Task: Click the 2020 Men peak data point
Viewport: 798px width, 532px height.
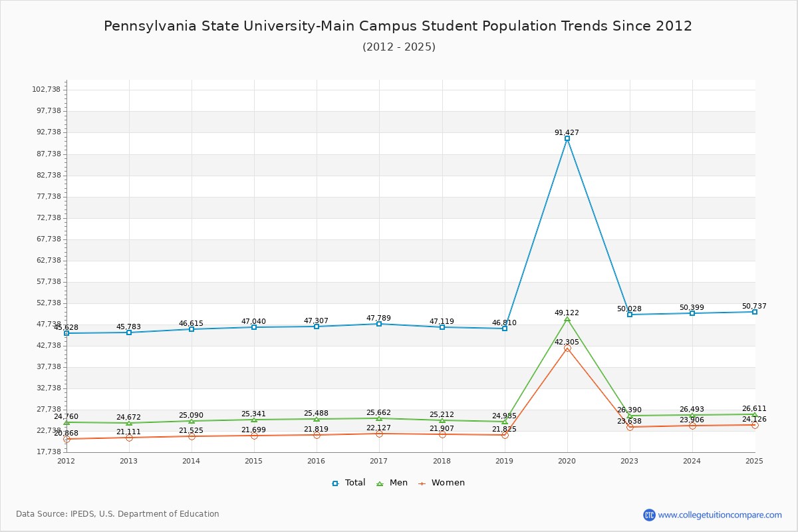Action: [x=567, y=319]
